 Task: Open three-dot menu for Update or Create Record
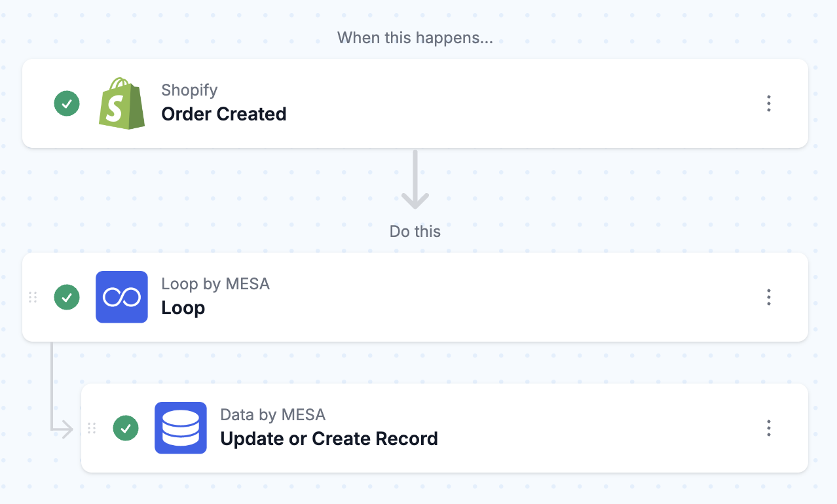tap(769, 428)
